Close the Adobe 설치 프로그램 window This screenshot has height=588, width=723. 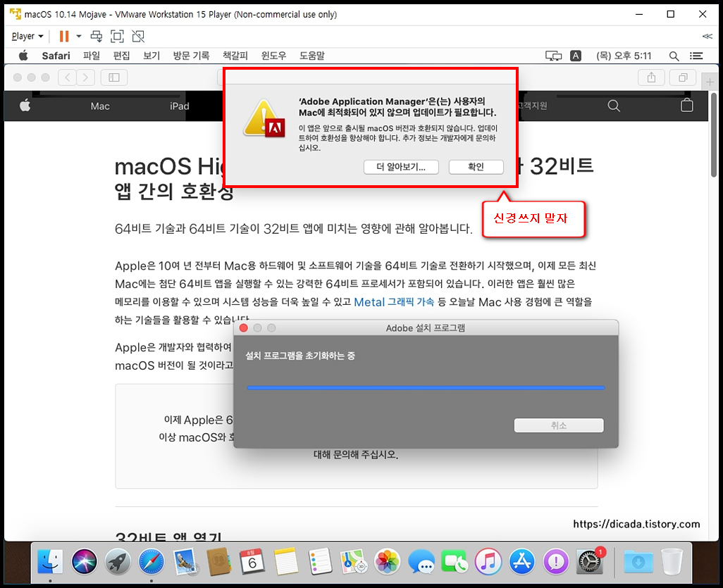(x=244, y=327)
